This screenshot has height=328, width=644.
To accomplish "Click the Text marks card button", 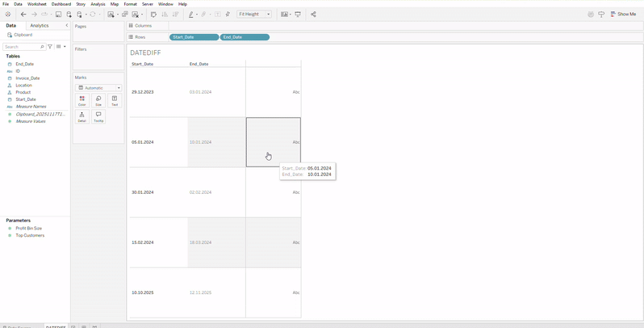I will pyautogui.click(x=115, y=100).
